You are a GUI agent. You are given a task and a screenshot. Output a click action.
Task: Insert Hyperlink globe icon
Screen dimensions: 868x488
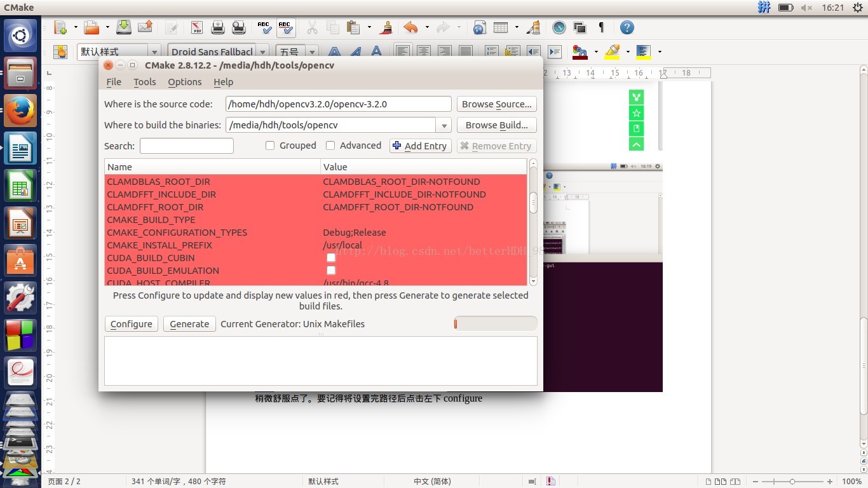[480, 27]
